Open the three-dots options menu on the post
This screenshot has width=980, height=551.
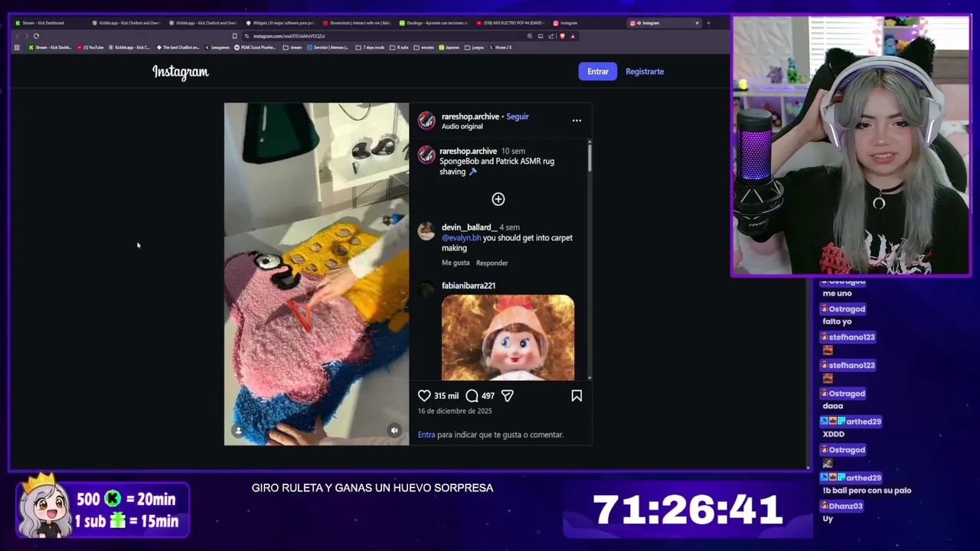577,120
